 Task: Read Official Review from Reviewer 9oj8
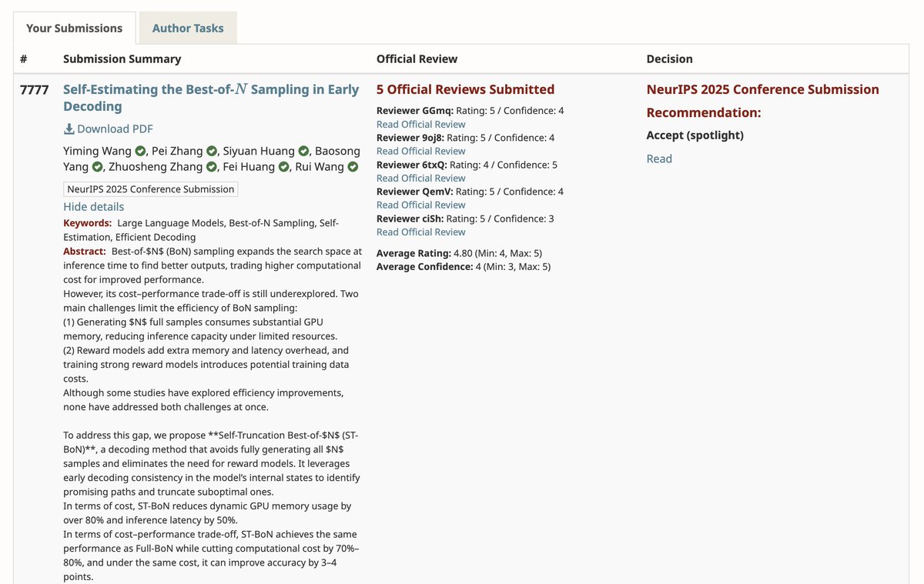(420, 151)
